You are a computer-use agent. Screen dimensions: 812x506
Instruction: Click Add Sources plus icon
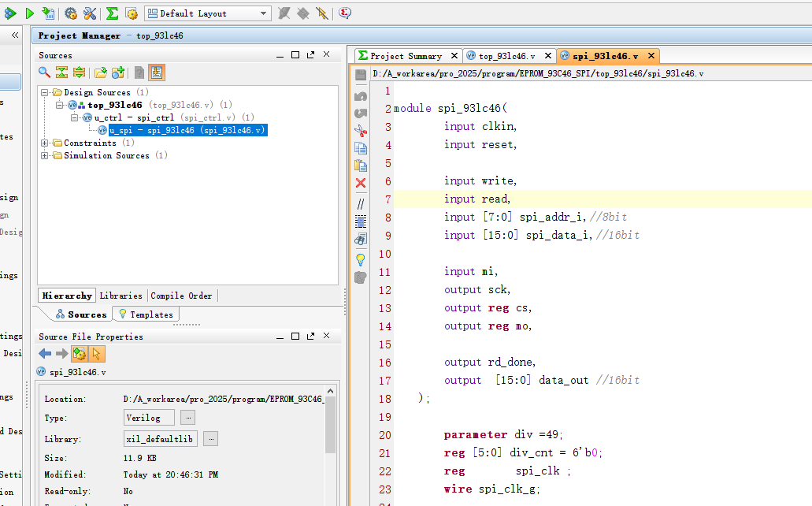click(118, 73)
